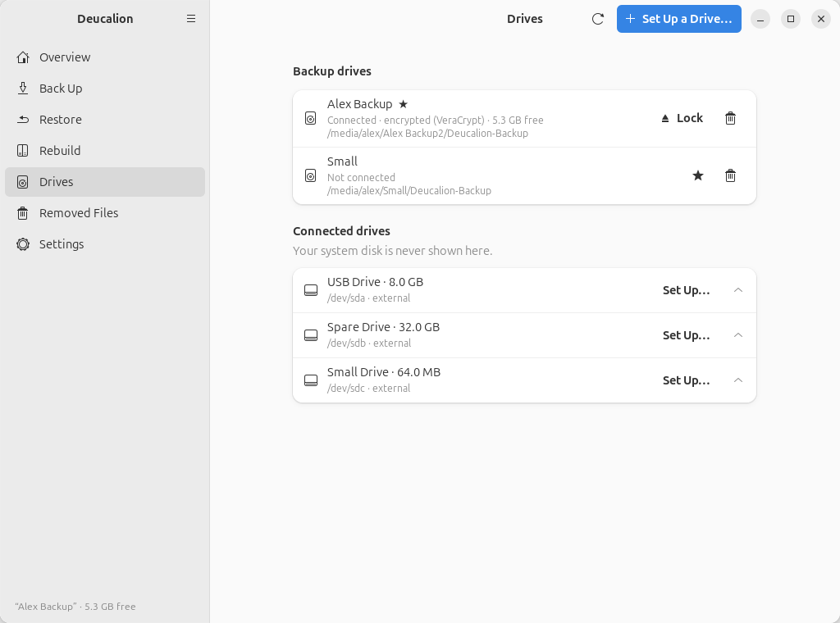Collapse the USB Drive row chevron
This screenshot has width=840, height=623.
pos(737,290)
